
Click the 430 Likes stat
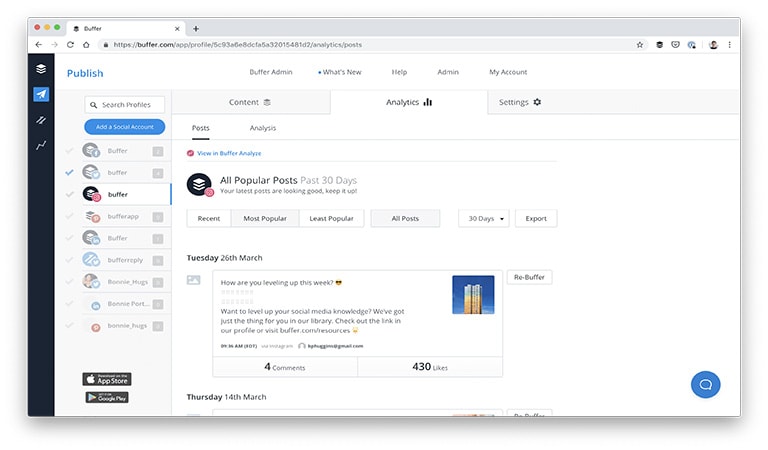[x=430, y=367]
